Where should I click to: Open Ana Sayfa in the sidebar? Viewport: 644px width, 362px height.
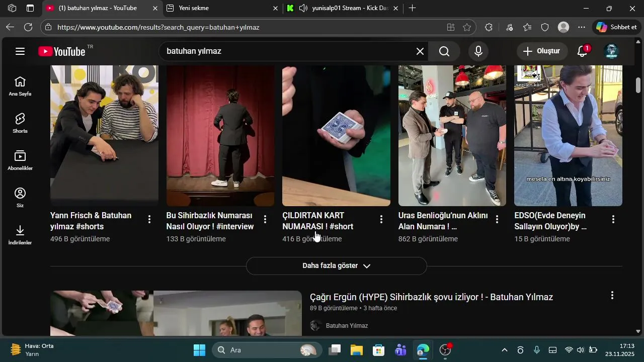point(20,86)
